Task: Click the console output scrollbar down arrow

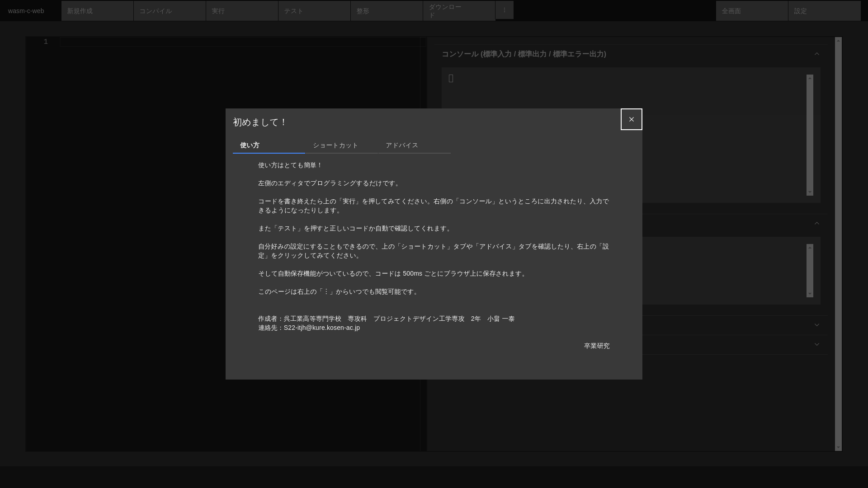Action: click(x=810, y=192)
